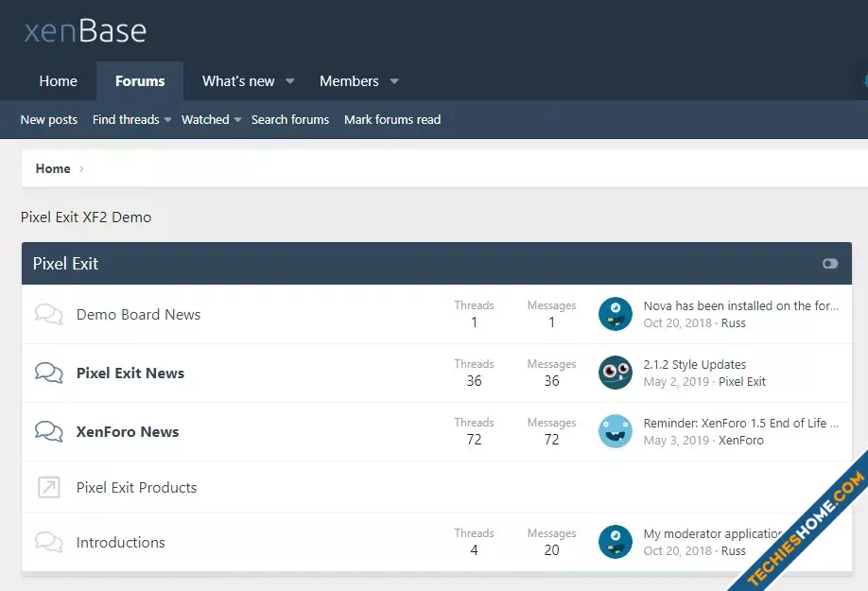This screenshot has height=591, width=868.
Task: Click the Introductions speech-bubble icon
Action: pos(49,543)
